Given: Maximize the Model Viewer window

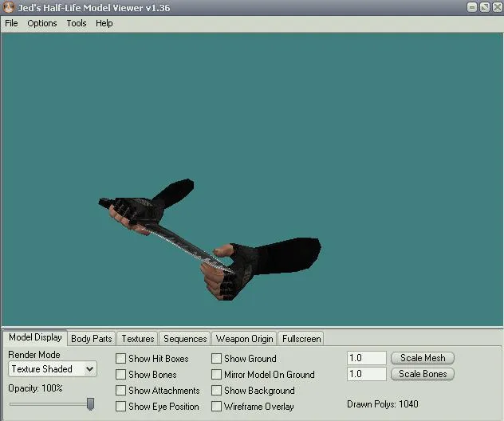Looking at the screenshot, I should pos(484,8).
